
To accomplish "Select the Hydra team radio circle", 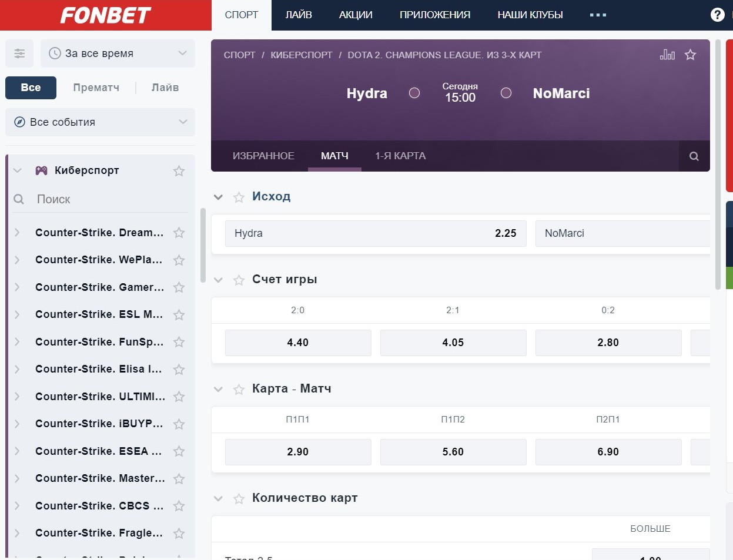I will coord(414,93).
